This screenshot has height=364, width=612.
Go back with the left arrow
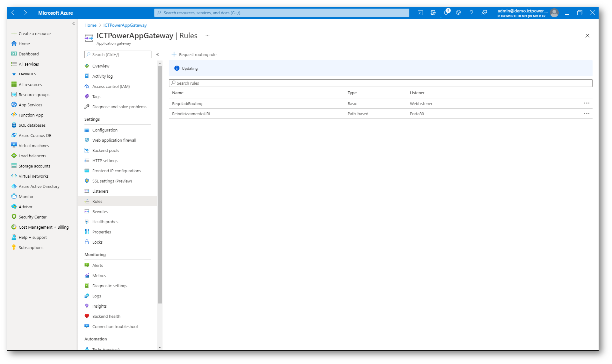pos(13,13)
